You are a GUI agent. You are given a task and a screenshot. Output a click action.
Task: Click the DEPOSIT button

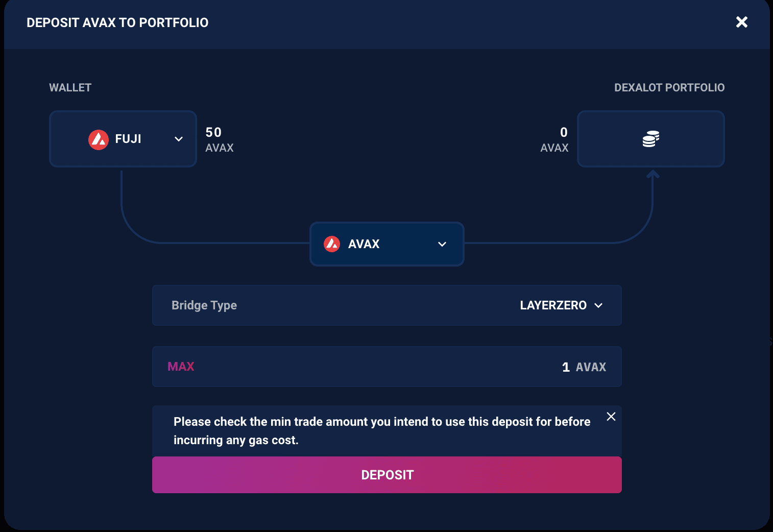coord(387,475)
